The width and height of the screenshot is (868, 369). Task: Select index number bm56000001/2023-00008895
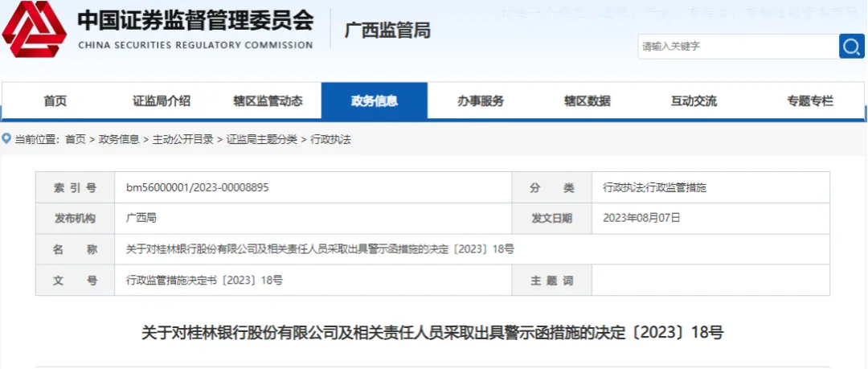pos(198,187)
